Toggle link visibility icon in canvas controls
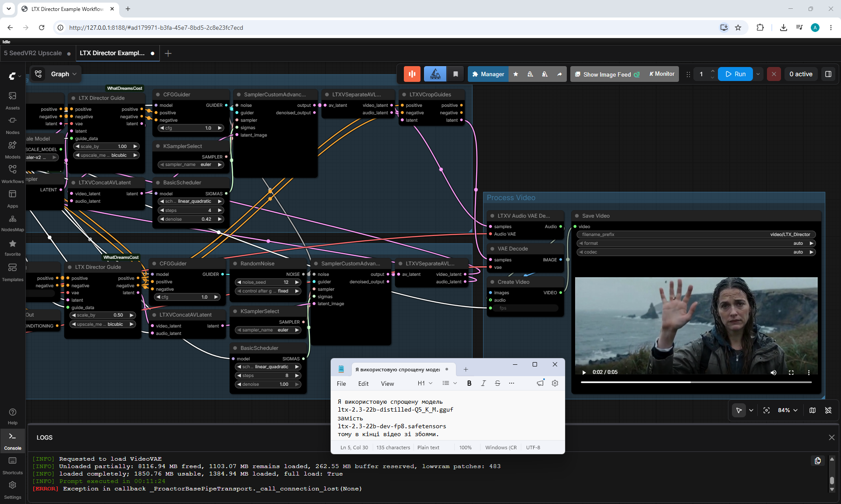Screen dimensions: 841x504 [x=828, y=410]
